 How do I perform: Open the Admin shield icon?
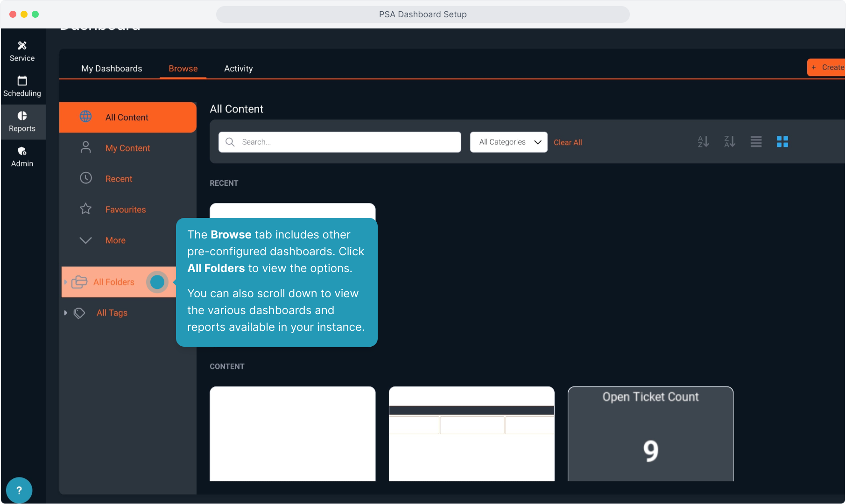[22, 151]
